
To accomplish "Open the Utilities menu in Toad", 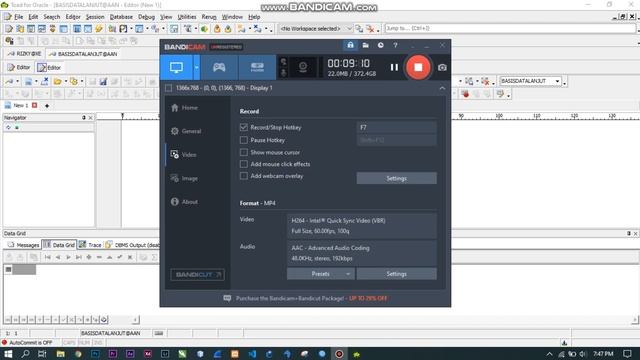I will (x=187, y=17).
